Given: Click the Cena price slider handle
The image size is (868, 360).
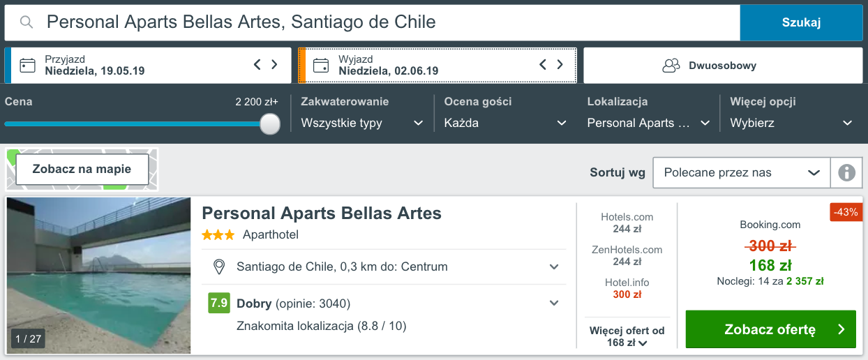Looking at the screenshot, I should (x=269, y=123).
